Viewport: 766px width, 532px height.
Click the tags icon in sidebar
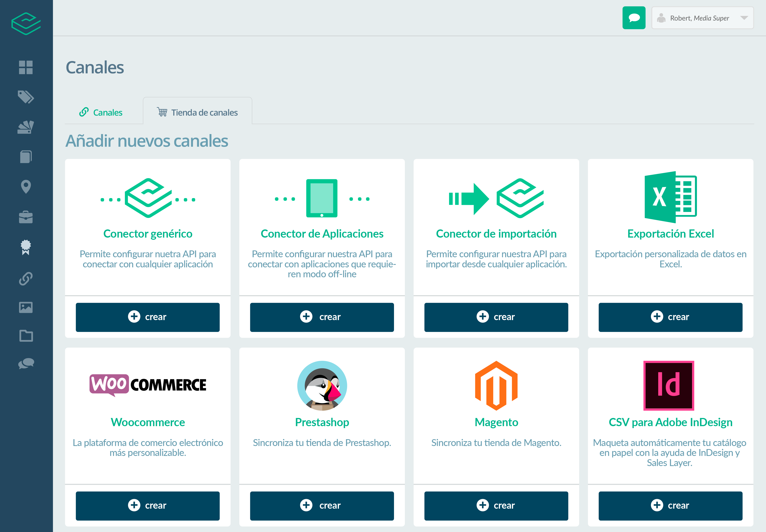pyautogui.click(x=26, y=97)
